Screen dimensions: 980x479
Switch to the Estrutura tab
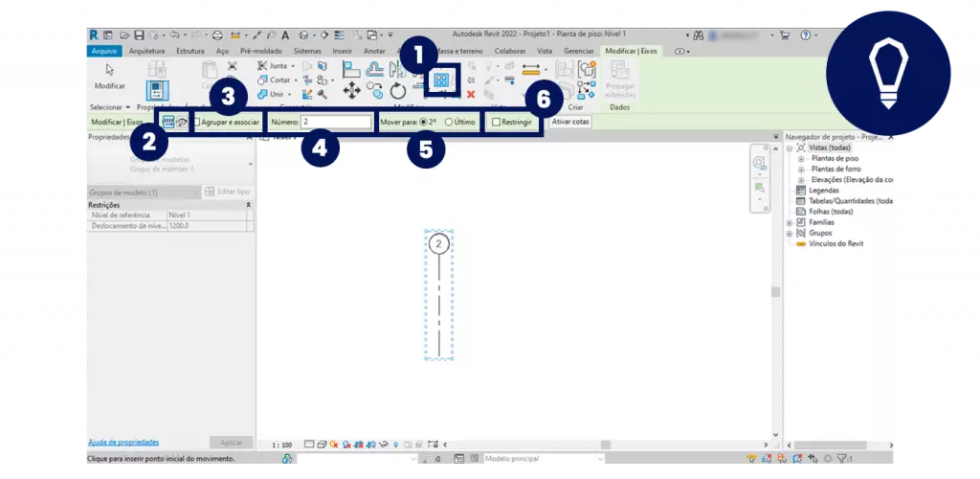point(190,52)
